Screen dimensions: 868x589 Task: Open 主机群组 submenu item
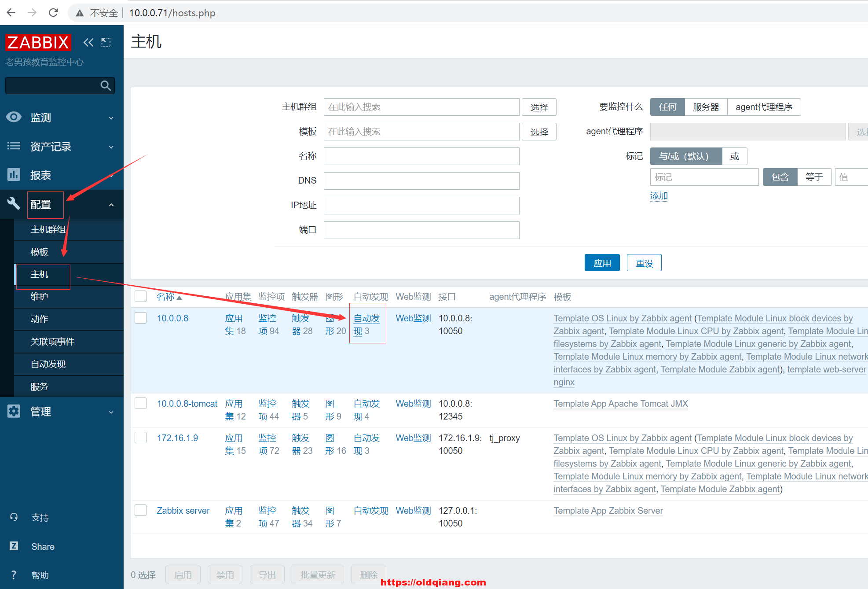point(69,229)
